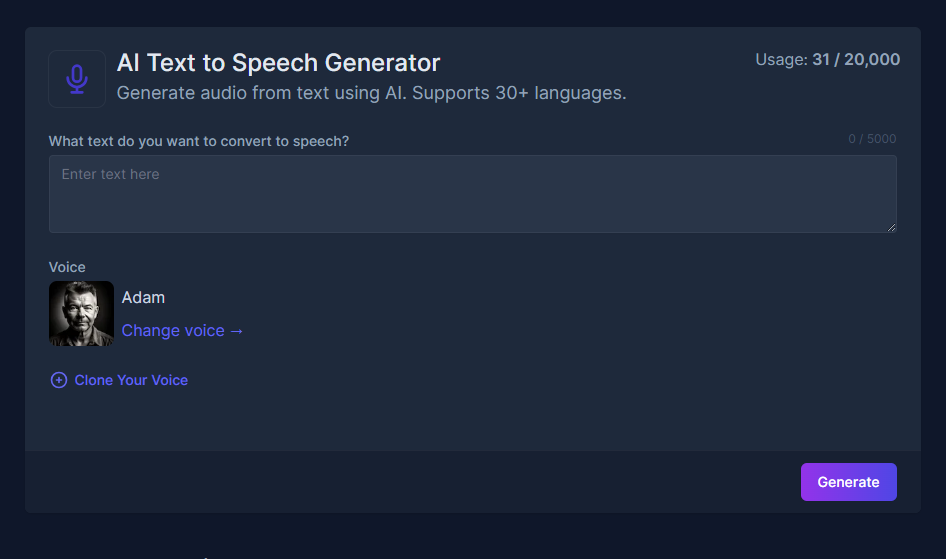Click the arrow after Change voice
The width and height of the screenshot is (946, 559).
coord(237,331)
